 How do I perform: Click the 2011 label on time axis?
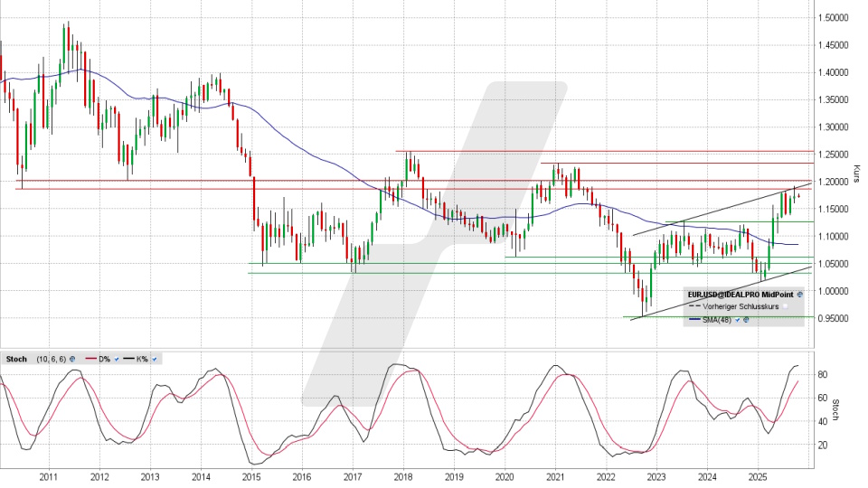(49, 476)
